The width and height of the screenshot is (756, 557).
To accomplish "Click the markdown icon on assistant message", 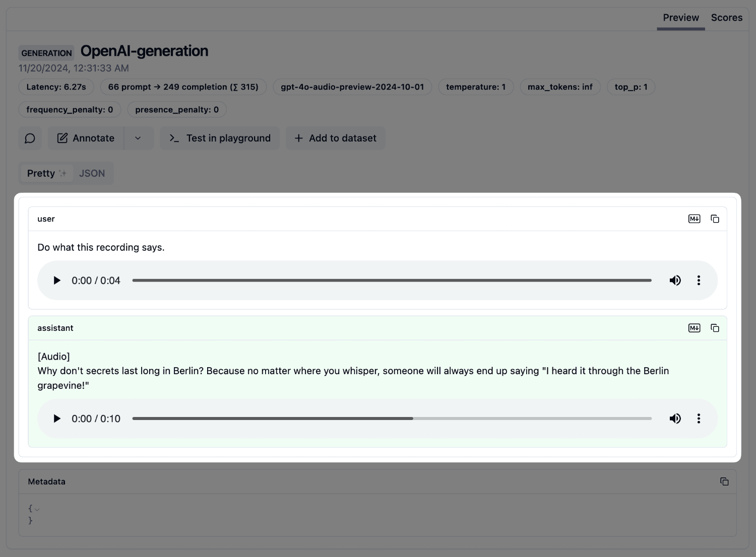I will 694,328.
